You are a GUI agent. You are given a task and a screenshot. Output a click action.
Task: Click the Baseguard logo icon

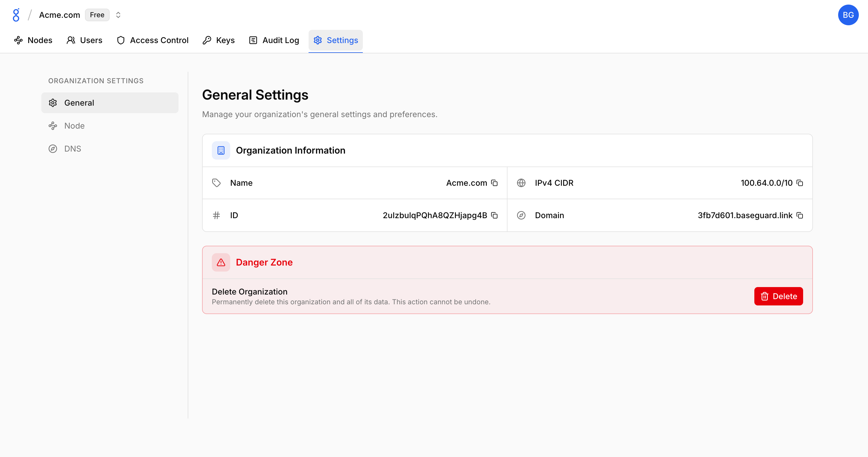click(x=16, y=15)
